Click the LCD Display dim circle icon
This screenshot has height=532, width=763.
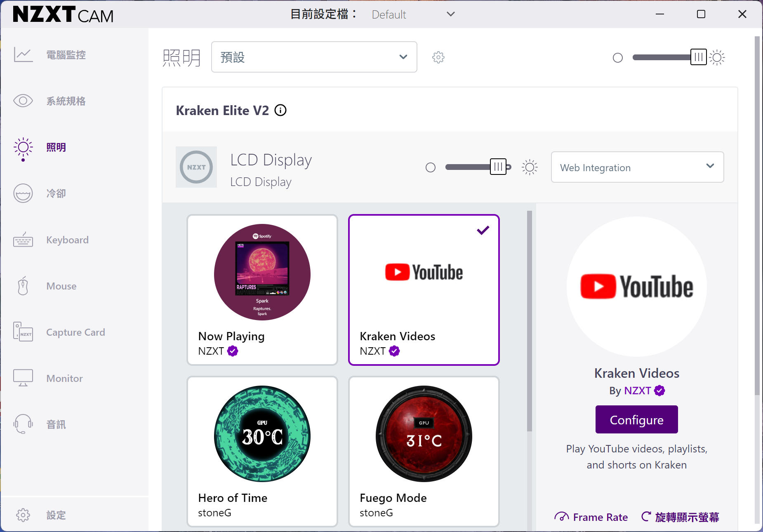point(431,167)
